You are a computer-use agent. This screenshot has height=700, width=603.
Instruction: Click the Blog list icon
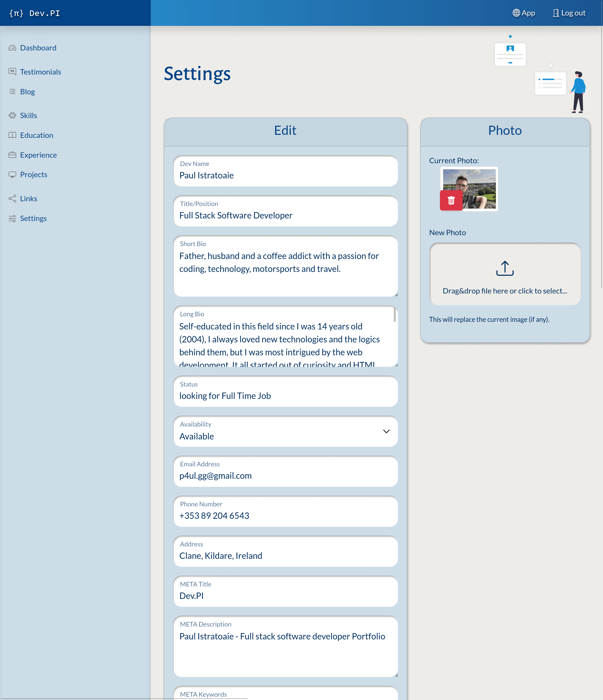pyautogui.click(x=12, y=91)
